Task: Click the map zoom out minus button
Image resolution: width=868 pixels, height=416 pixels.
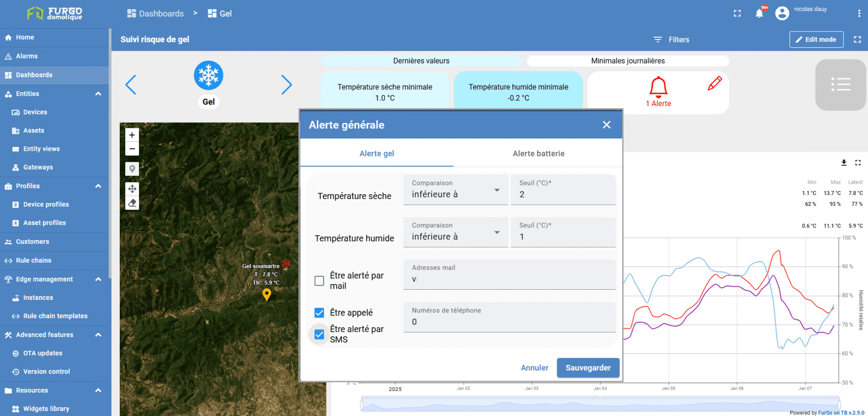Action: [x=132, y=149]
